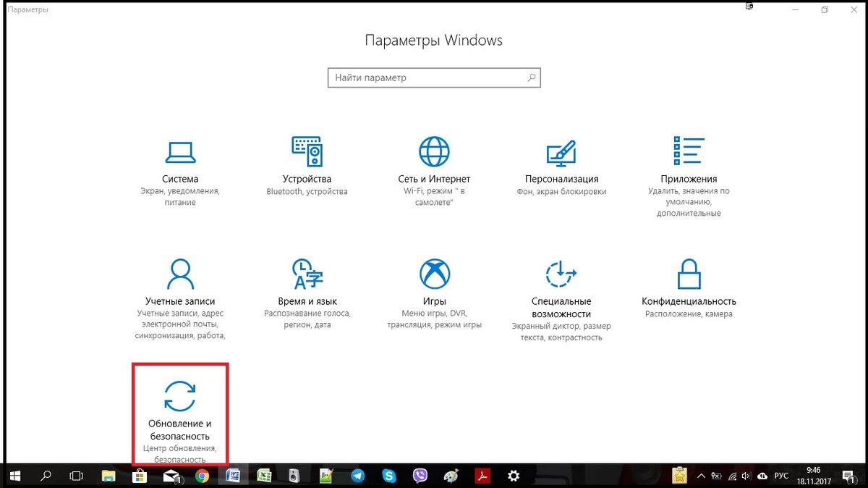Open the Сеть и Интернет globe icon
Image resolution: width=868 pixels, height=488 pixels.
[x=434, y=151]
